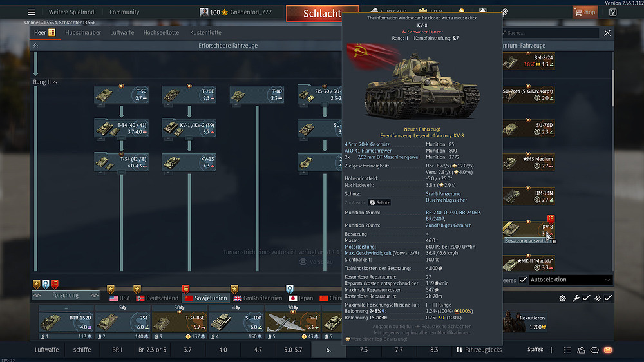Select the Deutschland nation tab
Screen dimensions: 644x362
tap(157, 298)
